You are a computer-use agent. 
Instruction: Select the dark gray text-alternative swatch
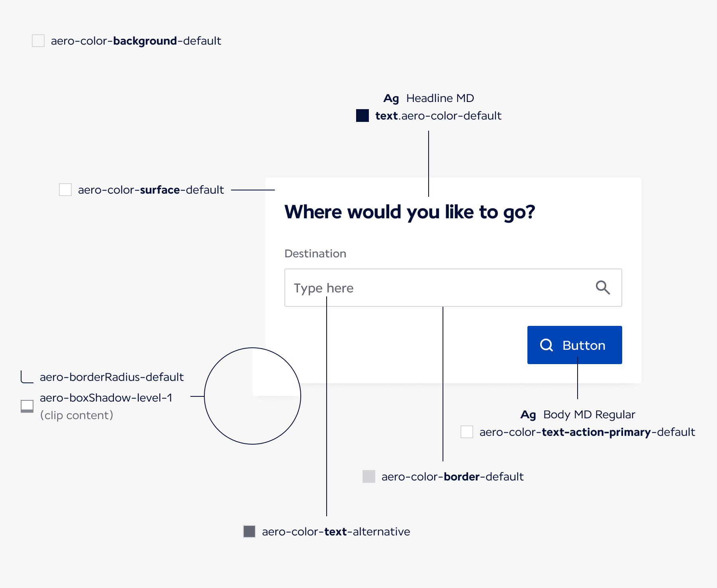[249, 531]
